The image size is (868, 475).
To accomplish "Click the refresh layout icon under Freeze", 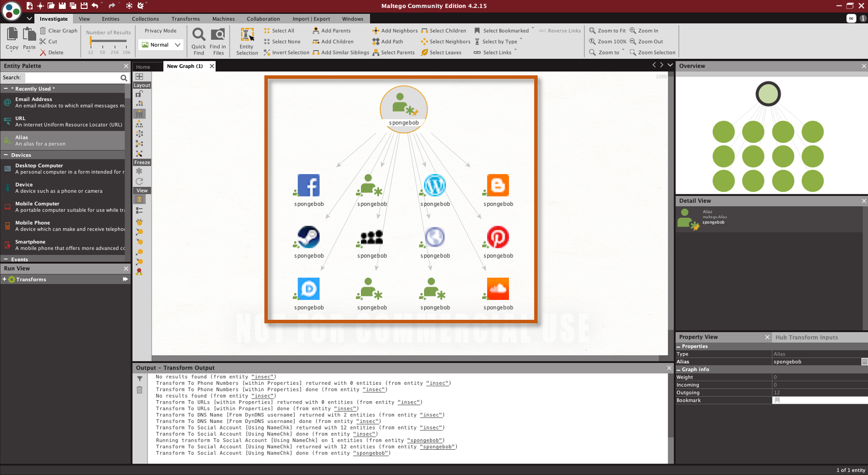I will [x=139, y=181].
